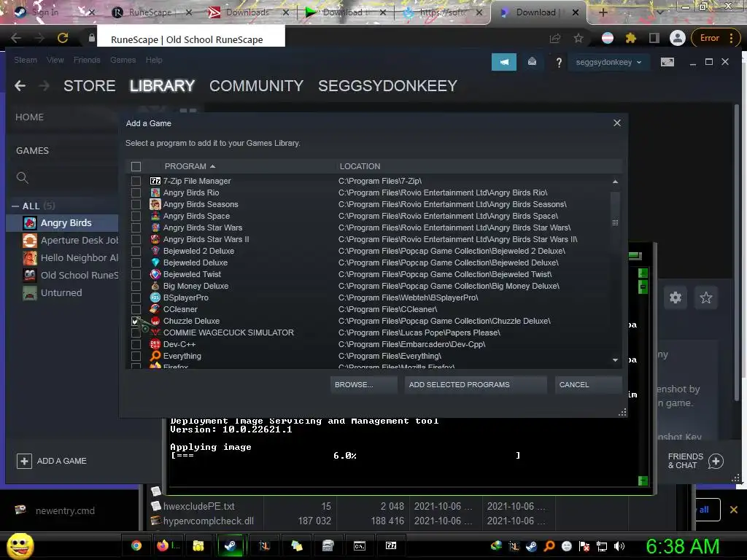The width and height of the screenshot is (747, 560).
Task: Click the volume speaker tray icon
Action: (x=619, y=546)
